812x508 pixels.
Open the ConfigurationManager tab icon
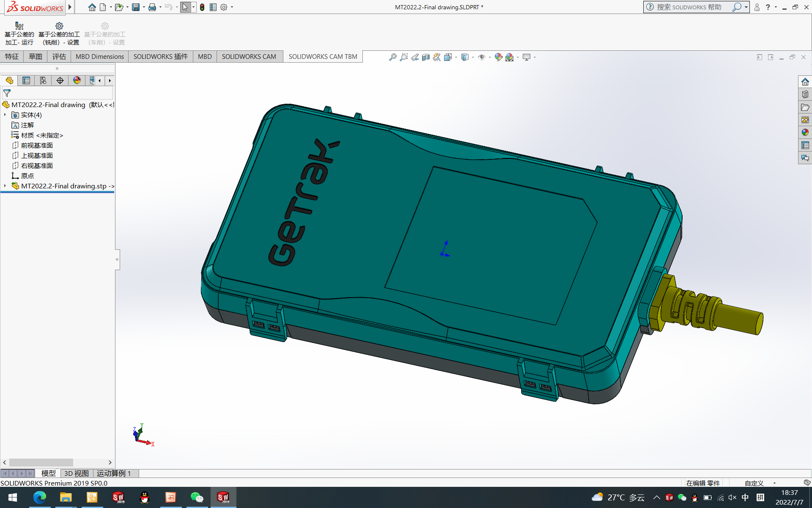point(43,80)
